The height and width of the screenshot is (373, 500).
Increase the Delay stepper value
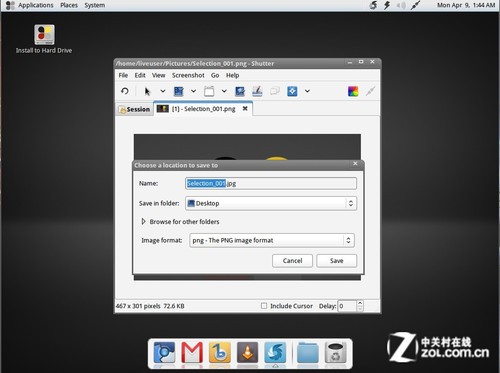point(360,303)
